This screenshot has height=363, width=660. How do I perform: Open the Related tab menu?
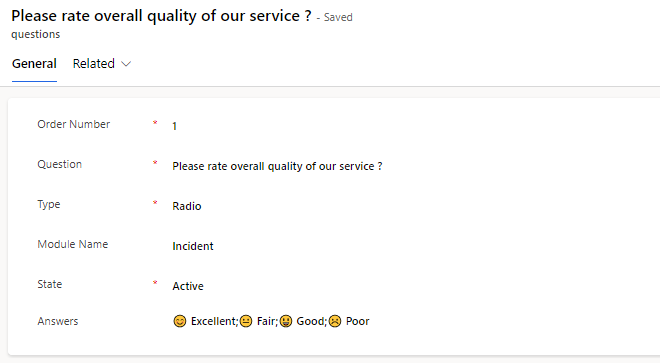pos(101,64)
